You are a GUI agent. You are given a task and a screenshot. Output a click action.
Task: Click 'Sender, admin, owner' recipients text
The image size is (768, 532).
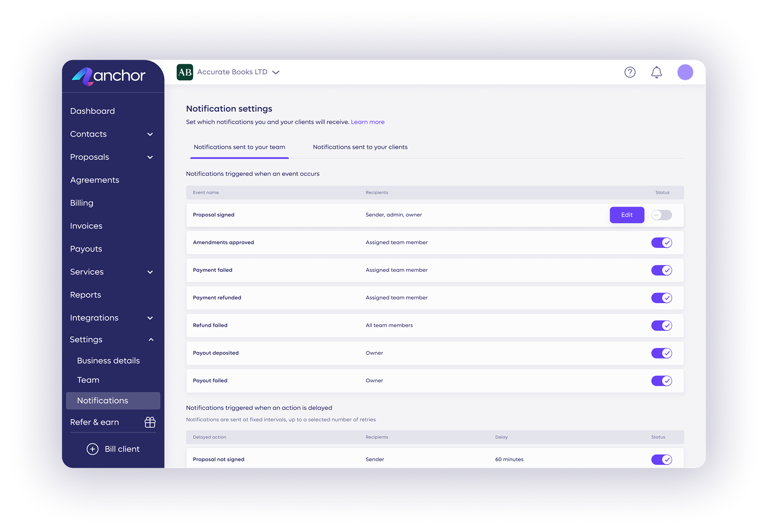(394, 215)
